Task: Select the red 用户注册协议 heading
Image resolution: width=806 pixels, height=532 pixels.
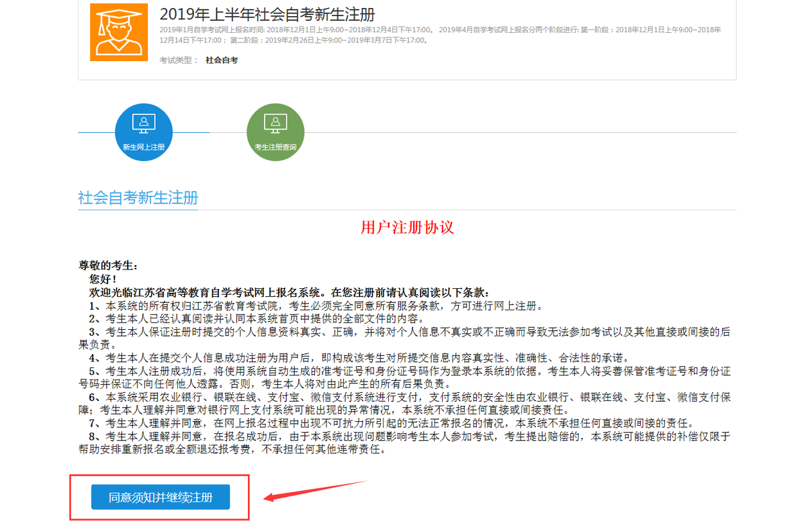Action: 406,227
